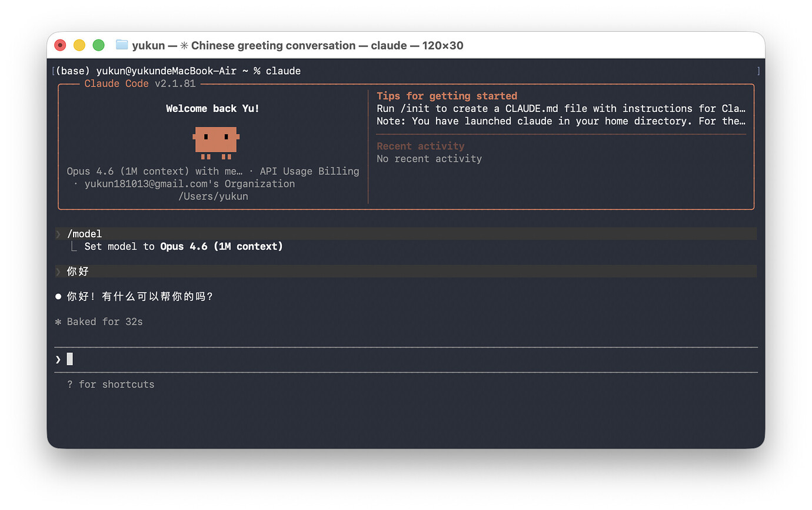
Task: Click "yukun181013@gmail.com's Organization" text
Action: [189, 184]
